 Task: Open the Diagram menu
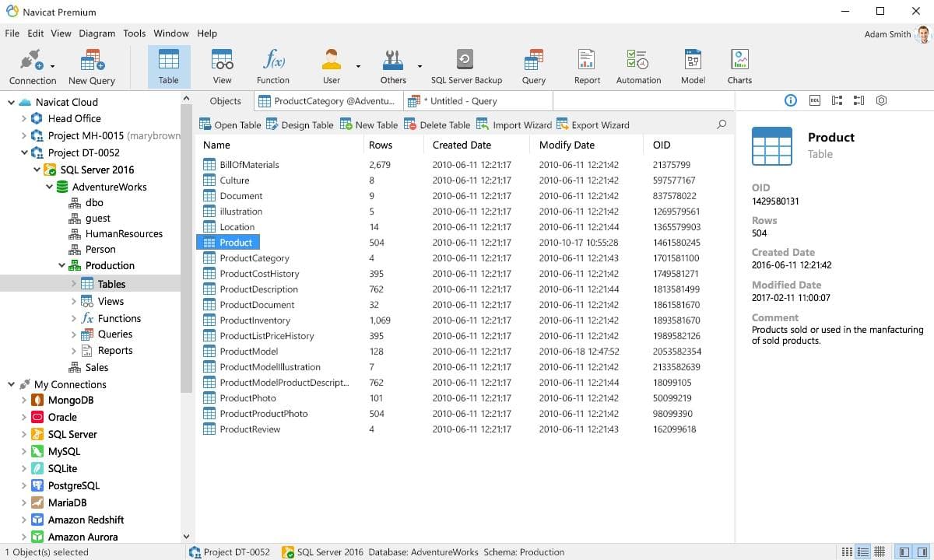[97, 33]
